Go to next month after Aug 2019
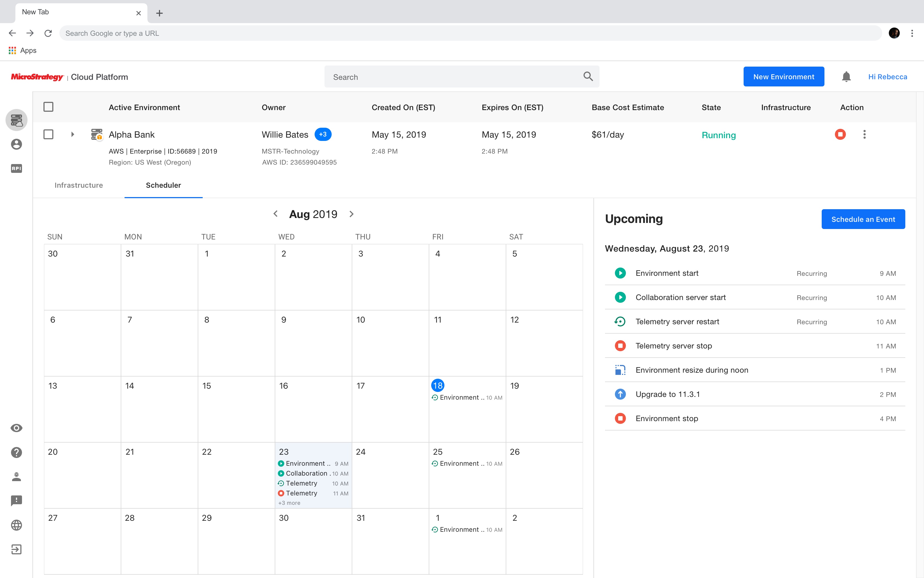The width and height of the screenshot is (924, 578). pyautogui.click(x=352, y=214)
